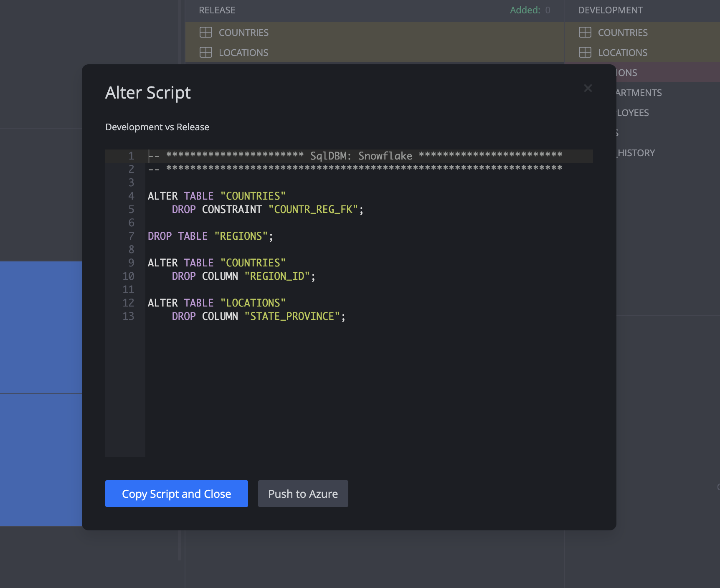Click the RELEASE panel header
720x588 pixels.
click(x=217, y=10)
